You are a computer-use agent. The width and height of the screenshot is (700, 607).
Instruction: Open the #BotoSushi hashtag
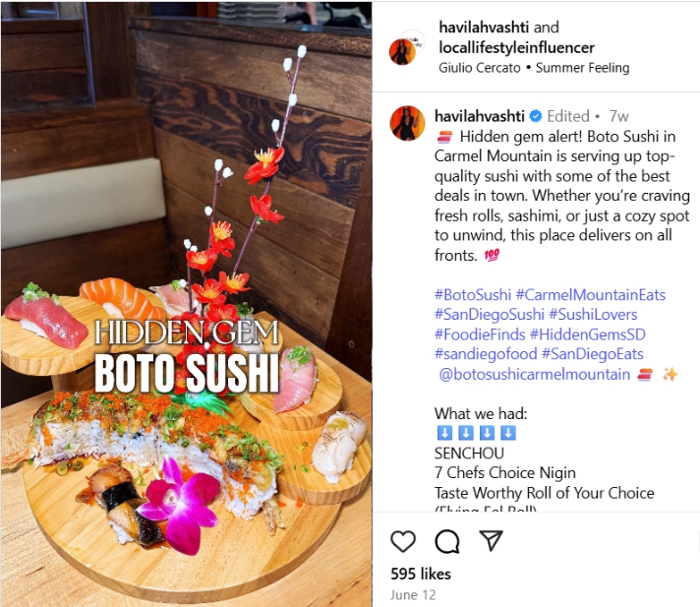click(x=473, y=295)
